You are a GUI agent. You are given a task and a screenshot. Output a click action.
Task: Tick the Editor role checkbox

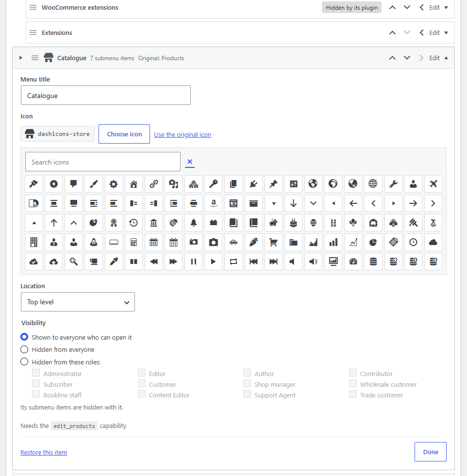point(141,373)
